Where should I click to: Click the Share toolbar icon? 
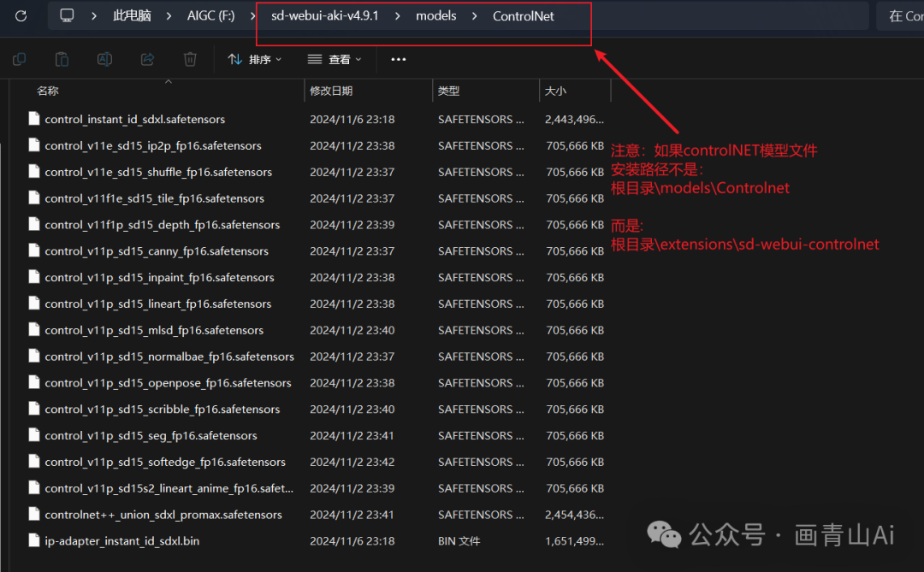pos(147,59)
